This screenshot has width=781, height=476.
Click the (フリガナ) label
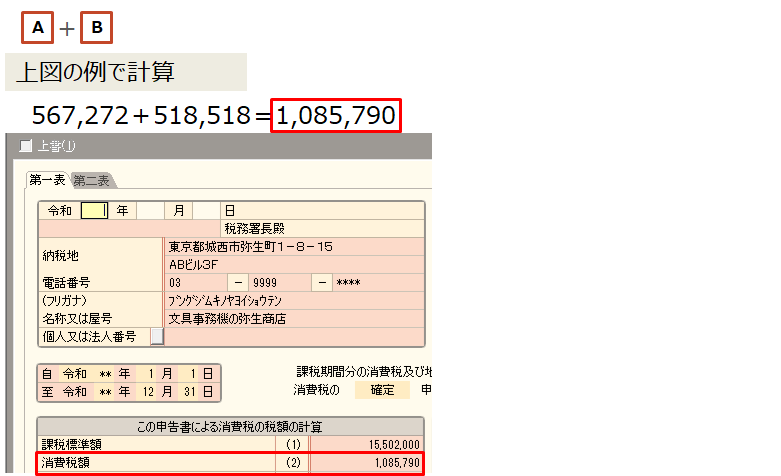coord(65,301)
